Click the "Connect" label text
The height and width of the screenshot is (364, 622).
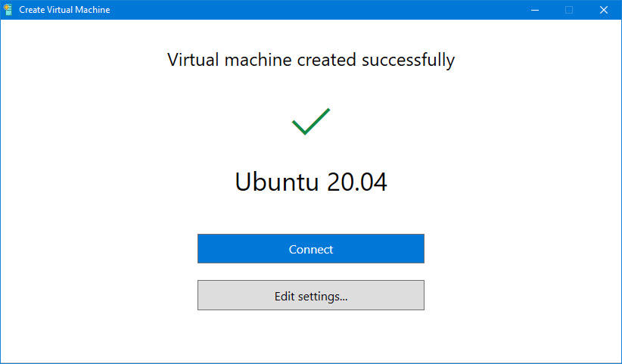coord(310,249)
